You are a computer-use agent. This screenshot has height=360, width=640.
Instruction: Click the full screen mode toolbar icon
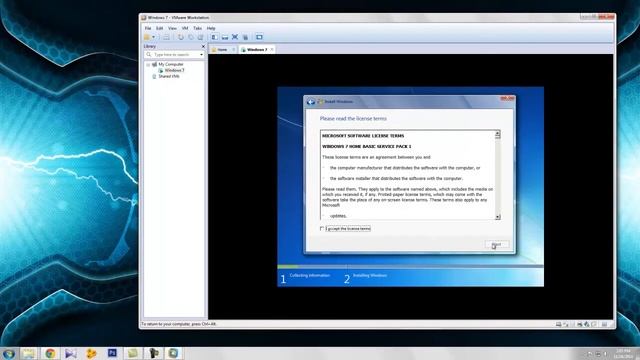click(235, 37)
